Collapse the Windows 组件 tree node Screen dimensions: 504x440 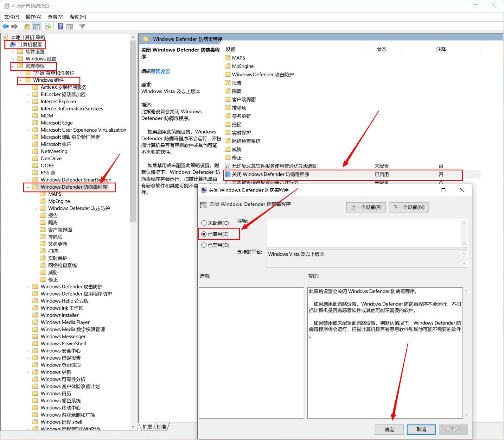pos(21,80)
